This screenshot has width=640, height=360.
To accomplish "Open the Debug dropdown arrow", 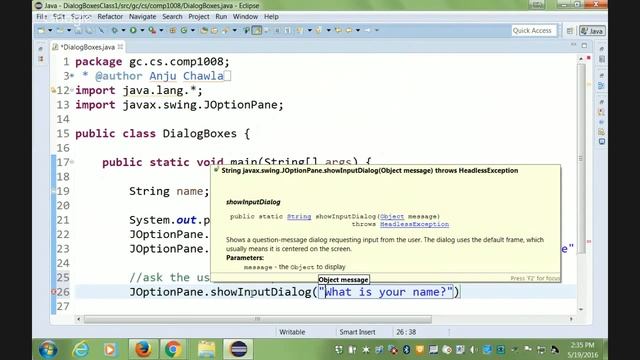I will pos(123,30).
